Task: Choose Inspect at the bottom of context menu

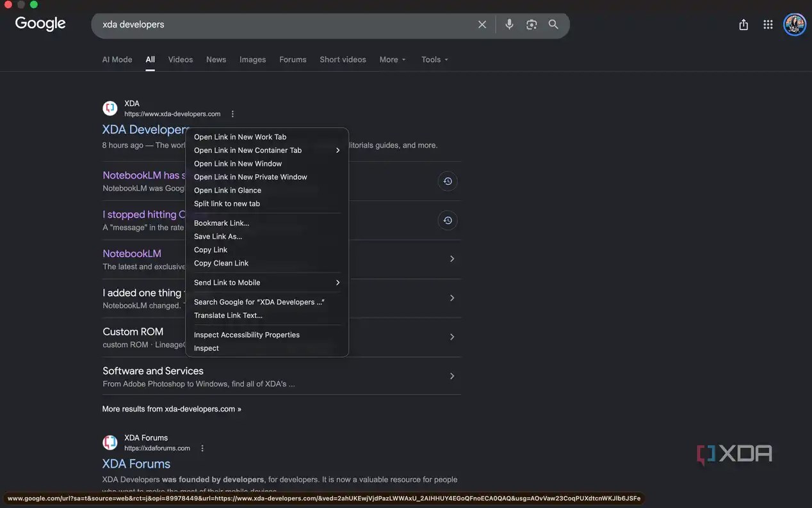Action: coord(267,349)
